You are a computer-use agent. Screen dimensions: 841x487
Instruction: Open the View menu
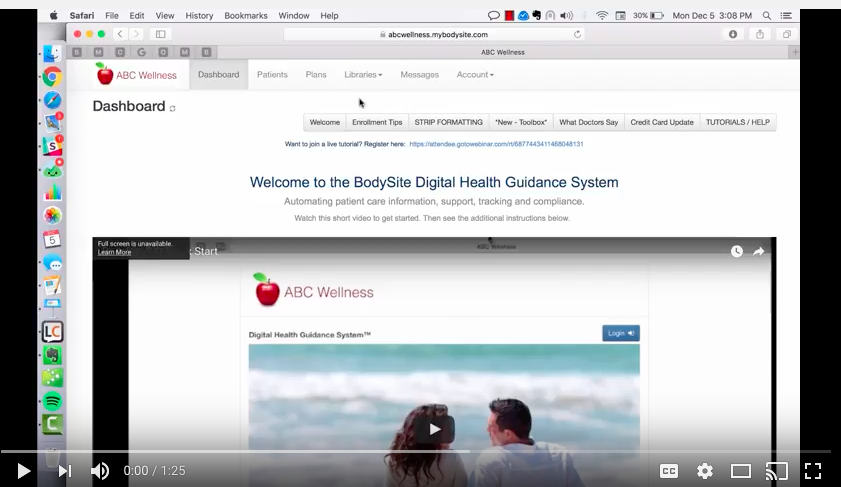[x=165, y=16]
